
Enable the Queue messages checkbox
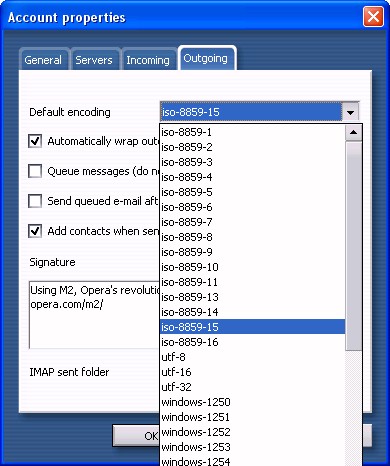(x=35, y=171)
